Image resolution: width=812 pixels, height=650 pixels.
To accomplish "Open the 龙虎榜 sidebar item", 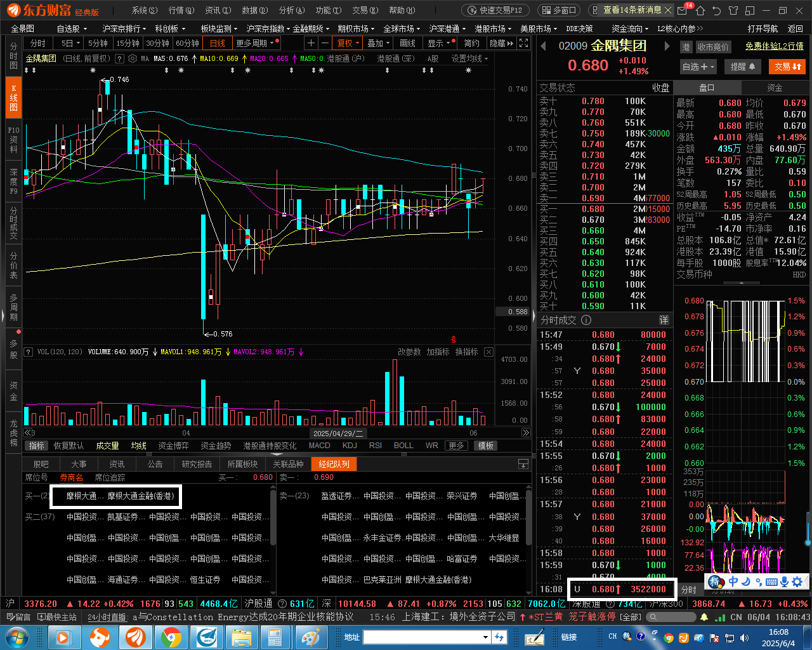I will coord(13,432).
